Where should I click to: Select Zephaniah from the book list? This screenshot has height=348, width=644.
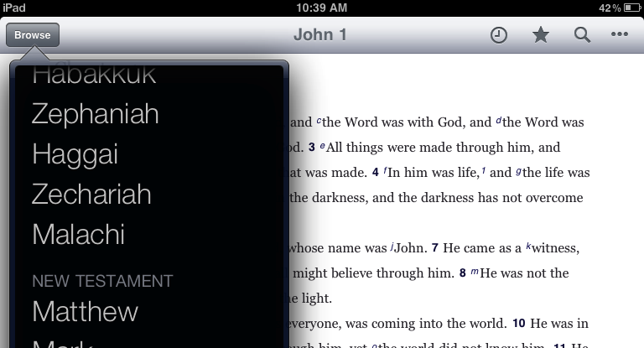pos(95,114)
